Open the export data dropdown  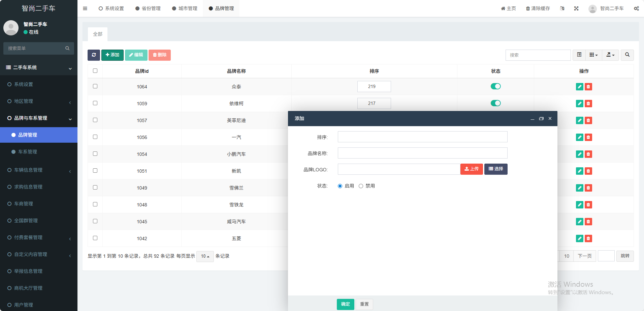610,55
